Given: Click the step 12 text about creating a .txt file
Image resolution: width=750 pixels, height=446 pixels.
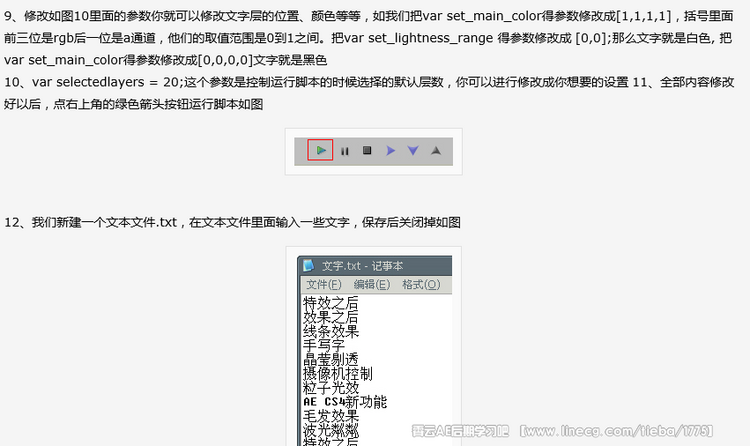Looking at the screenshot, I should tap(232, 223).
